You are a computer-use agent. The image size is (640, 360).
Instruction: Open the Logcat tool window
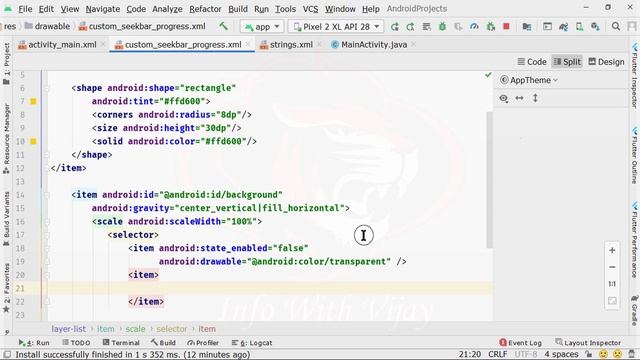[x=252, y=343]
